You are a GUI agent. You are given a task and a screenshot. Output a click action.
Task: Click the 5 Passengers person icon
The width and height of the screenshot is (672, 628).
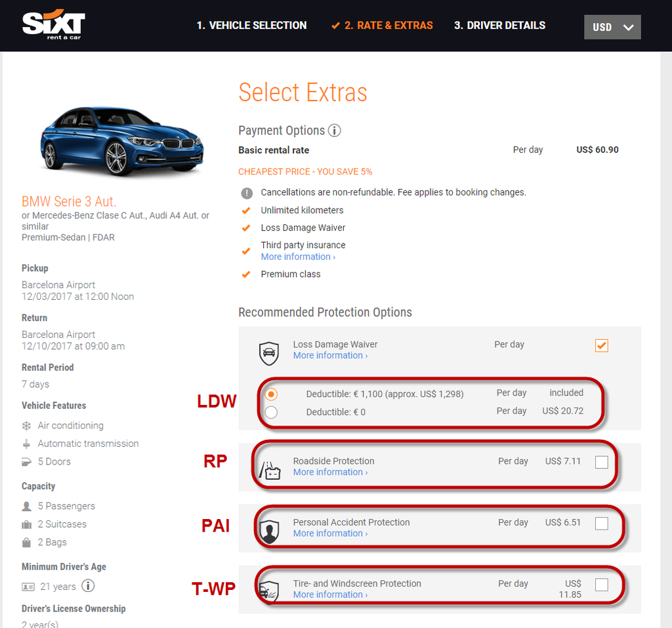26,506
